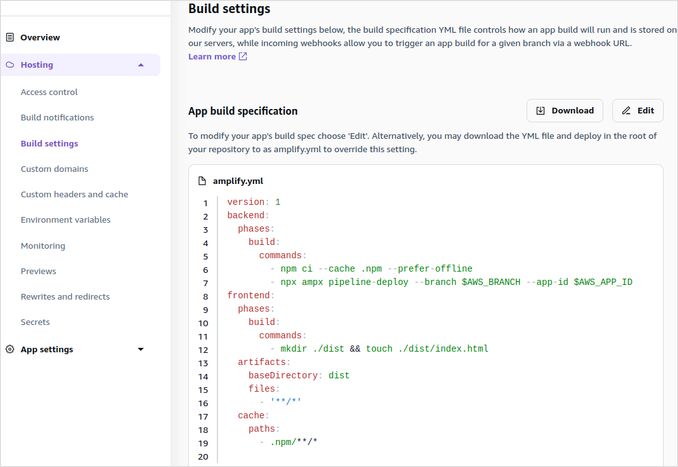
Task: Edit the app build specification
Action: point(637,111)
